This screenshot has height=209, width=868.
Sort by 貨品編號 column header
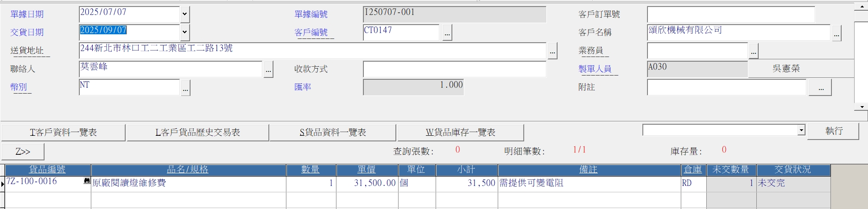(48, 170)
